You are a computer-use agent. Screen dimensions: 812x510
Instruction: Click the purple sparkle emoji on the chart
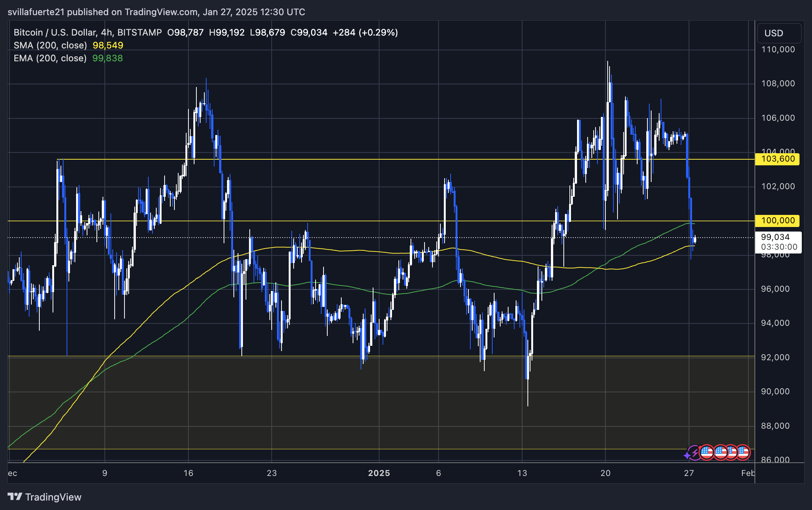[x=687, y=456]
